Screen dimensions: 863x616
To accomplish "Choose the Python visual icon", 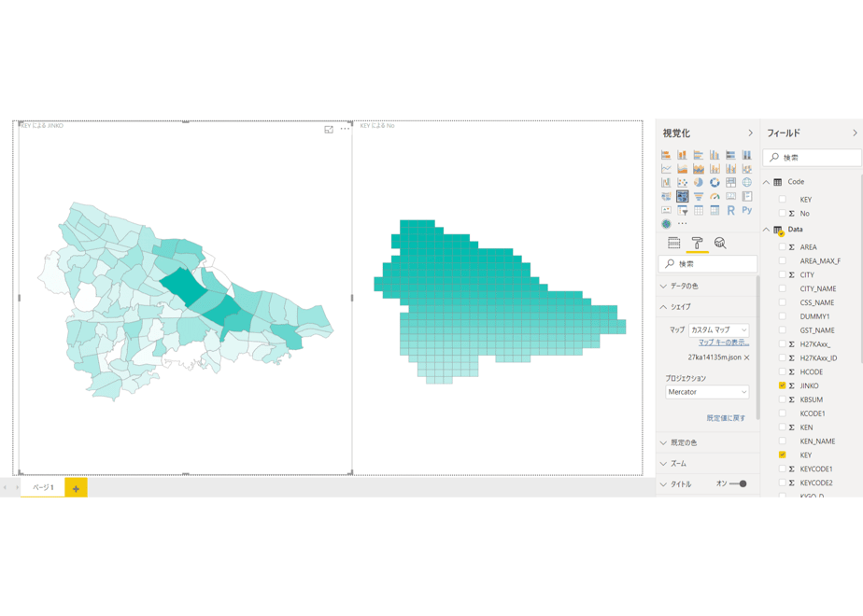I will [747, 210].
